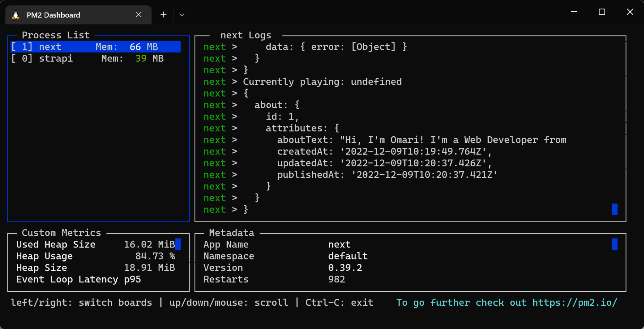Click the Used Heap Size progress indicator

(178, 244)
